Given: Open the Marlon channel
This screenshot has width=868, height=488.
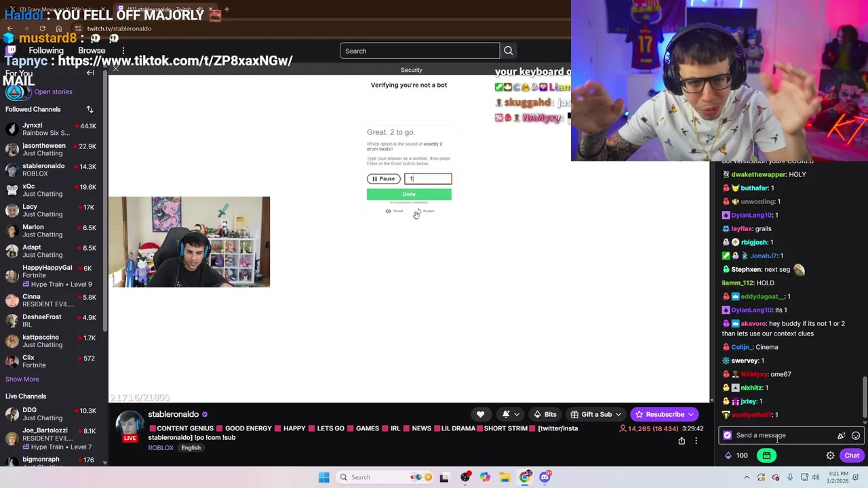Looking at the screenshot, I should coord(52,230).
